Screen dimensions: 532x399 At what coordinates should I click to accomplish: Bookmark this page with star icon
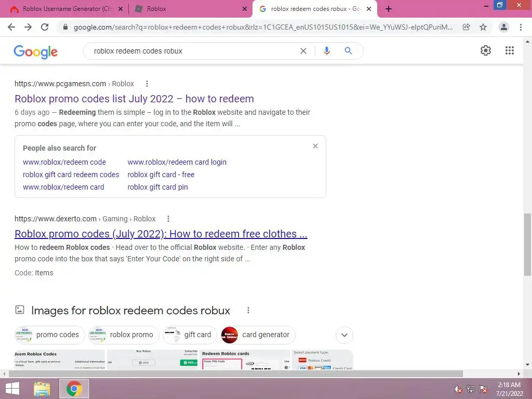pos(483,27)
